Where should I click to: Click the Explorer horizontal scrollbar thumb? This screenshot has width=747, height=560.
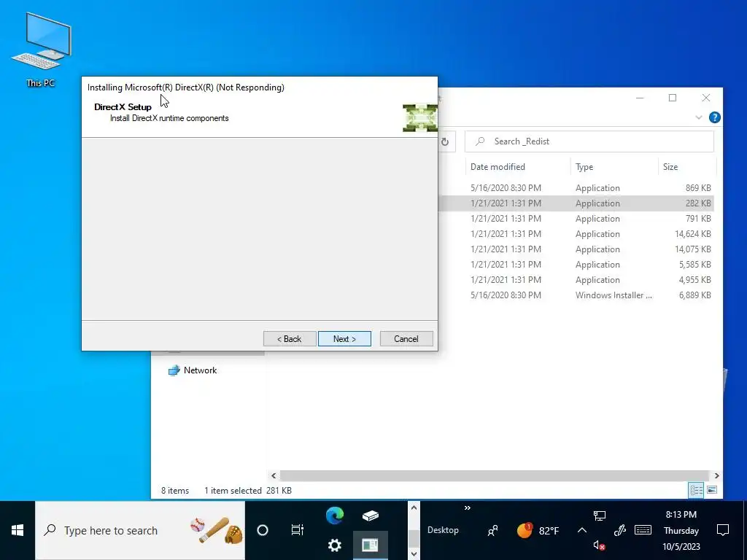coord(494,475)
